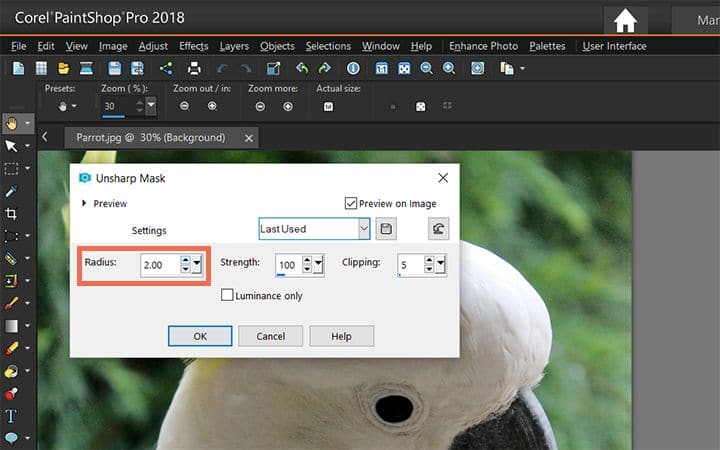Screen dimensions: 720x450
Task: Click the Reset to default icon
Action: pos(439,229)
